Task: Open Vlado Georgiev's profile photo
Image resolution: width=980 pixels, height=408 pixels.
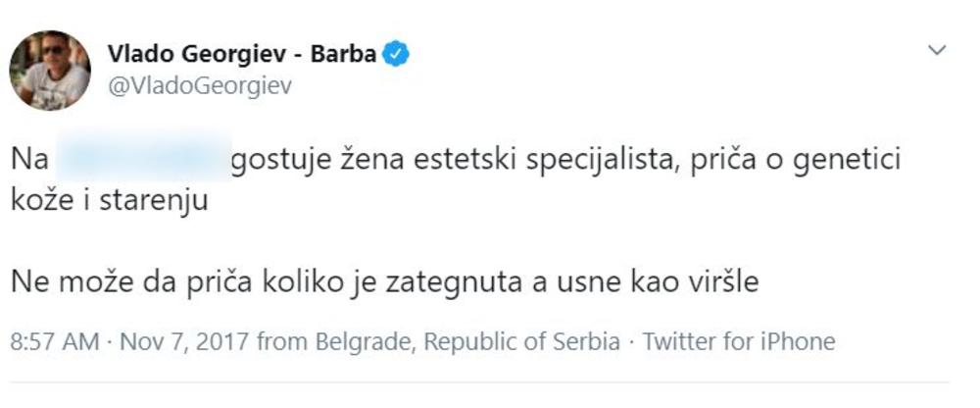Action: click(50, 70)
